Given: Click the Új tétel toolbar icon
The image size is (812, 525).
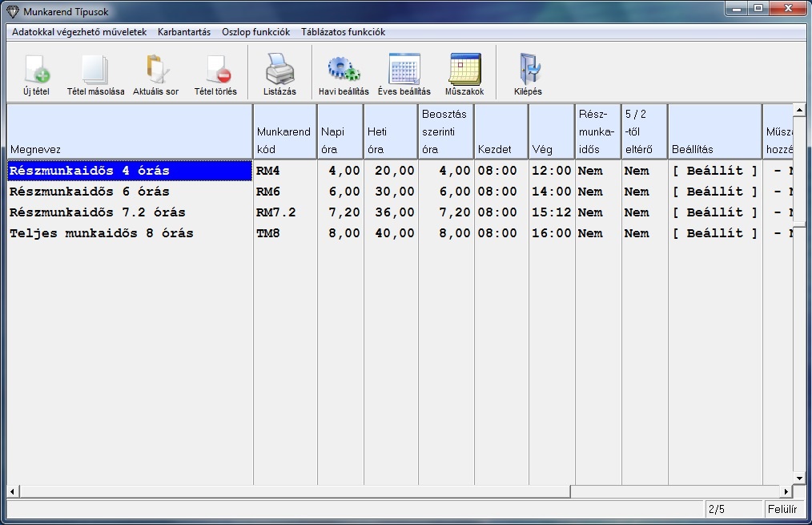Looking at the screenshot, I should coord(36,71).
